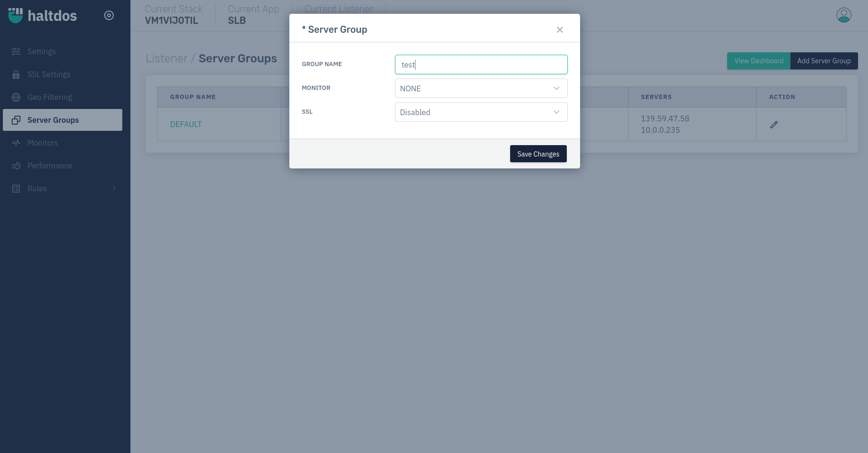Open the SSL dropdown showing Disabled
Viewport: 868px width, 453px height.
tap(481, 112)
